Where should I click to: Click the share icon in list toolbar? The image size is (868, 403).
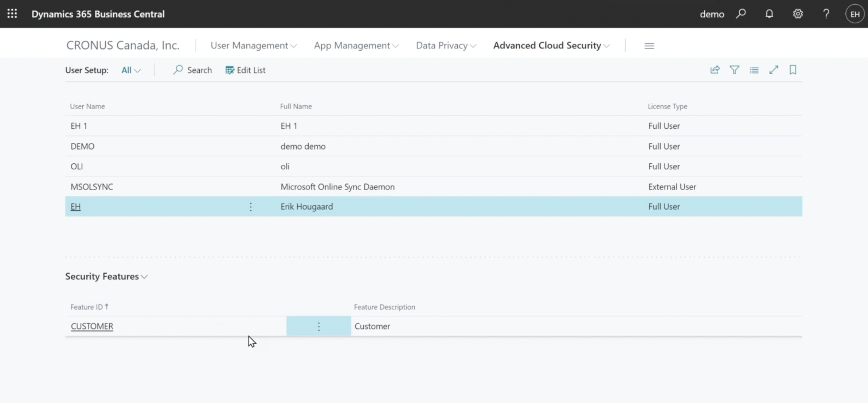point(715,70)
